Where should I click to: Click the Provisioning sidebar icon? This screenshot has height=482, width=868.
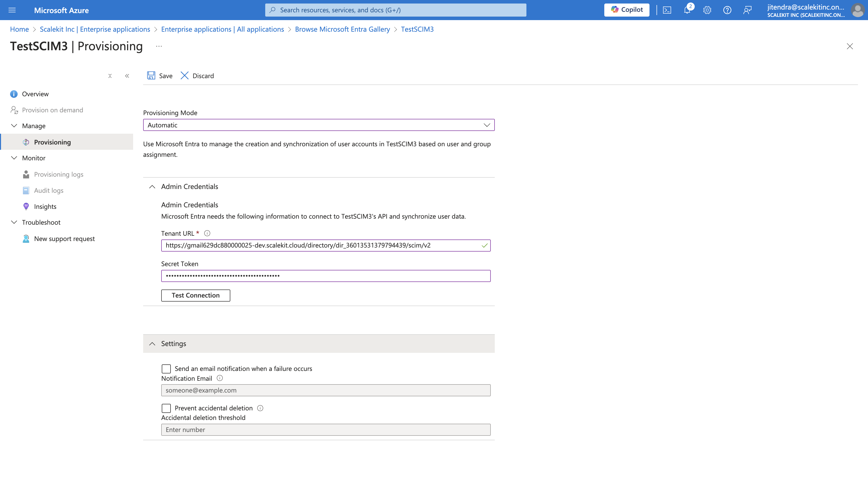click(x=26, y=142)
